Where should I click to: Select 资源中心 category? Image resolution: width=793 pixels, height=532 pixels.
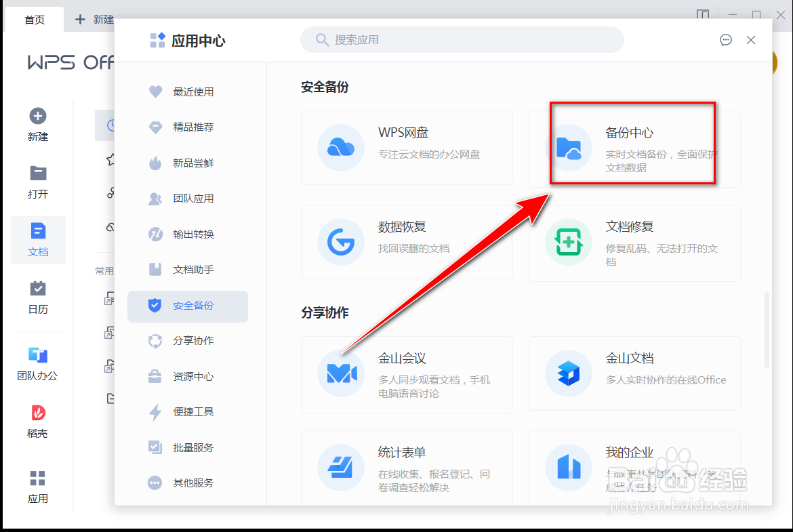point(188,376)
